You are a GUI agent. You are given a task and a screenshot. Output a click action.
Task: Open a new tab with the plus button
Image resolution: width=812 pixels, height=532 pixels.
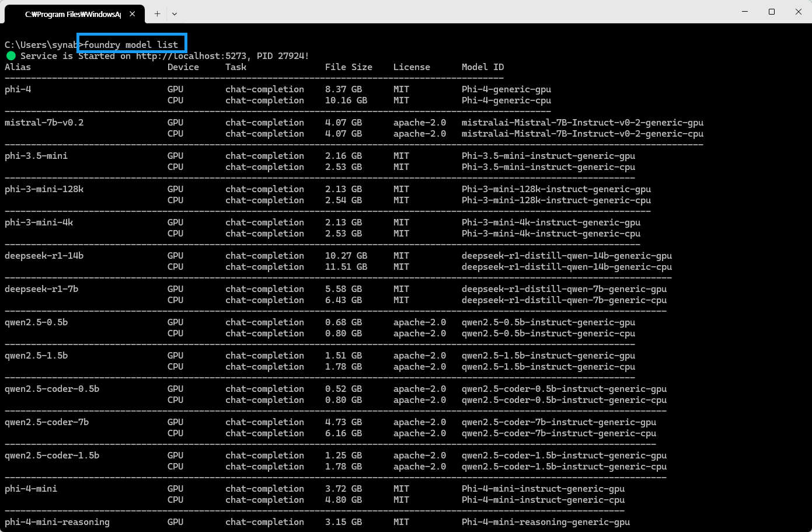coord(157,14)
